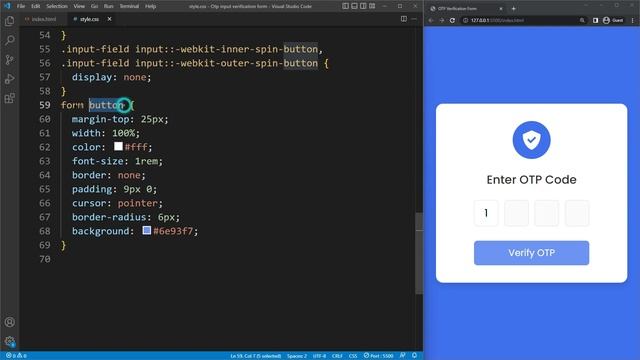Change CRLF end of line sequence
Image resolution: width=640 pixels, height=360 pixels.
[x=337, y=356]
